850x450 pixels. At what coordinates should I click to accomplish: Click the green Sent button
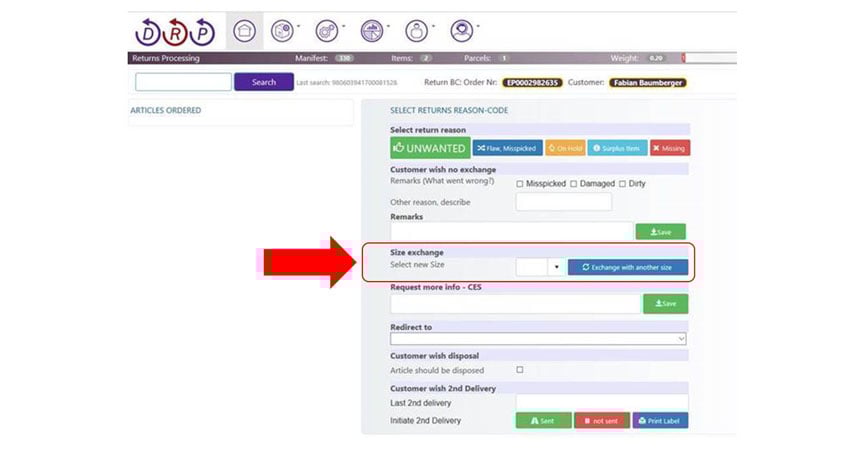[x=543, y=420]
